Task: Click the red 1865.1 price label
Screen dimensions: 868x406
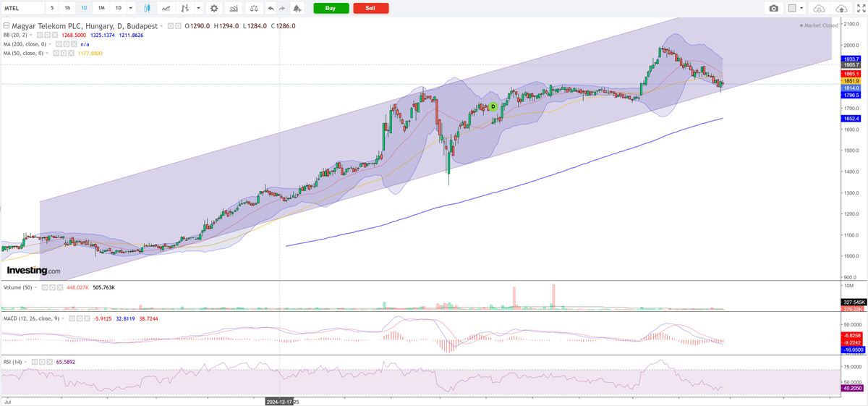Action: 851,74
